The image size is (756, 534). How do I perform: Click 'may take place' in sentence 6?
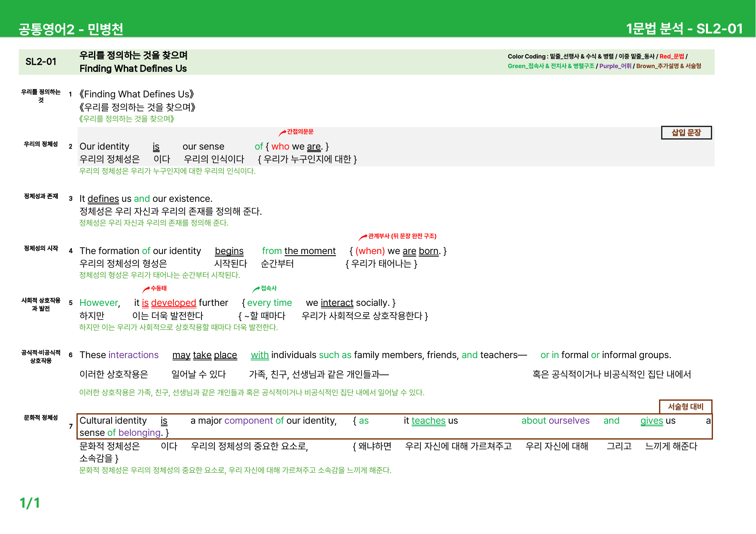(x=205, y=355)
